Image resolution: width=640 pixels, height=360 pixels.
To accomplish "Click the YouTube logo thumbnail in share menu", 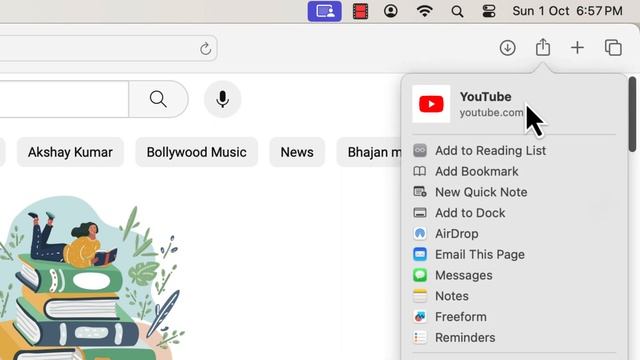I will [x=431, y=104].
